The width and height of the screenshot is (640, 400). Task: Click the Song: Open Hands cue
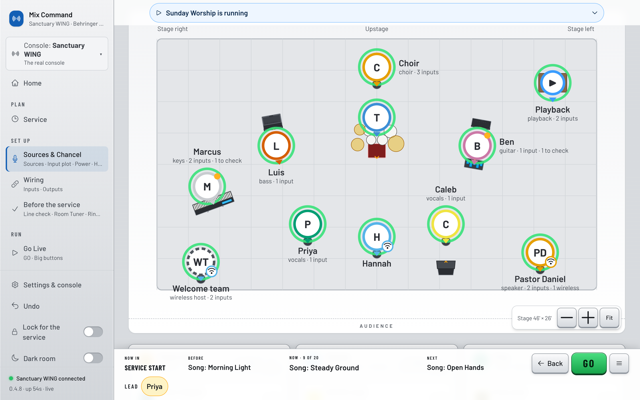click(x=455, y=367)
